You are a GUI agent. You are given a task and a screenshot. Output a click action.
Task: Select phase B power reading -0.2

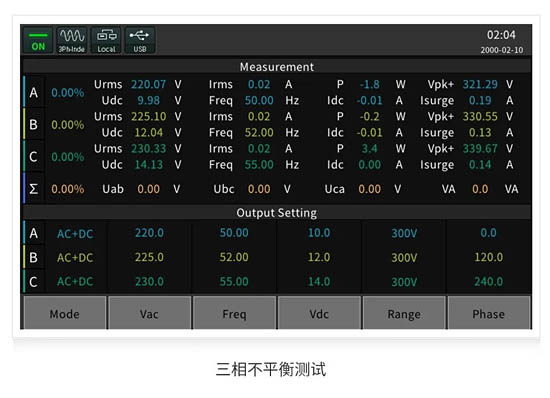click(369, 116)
